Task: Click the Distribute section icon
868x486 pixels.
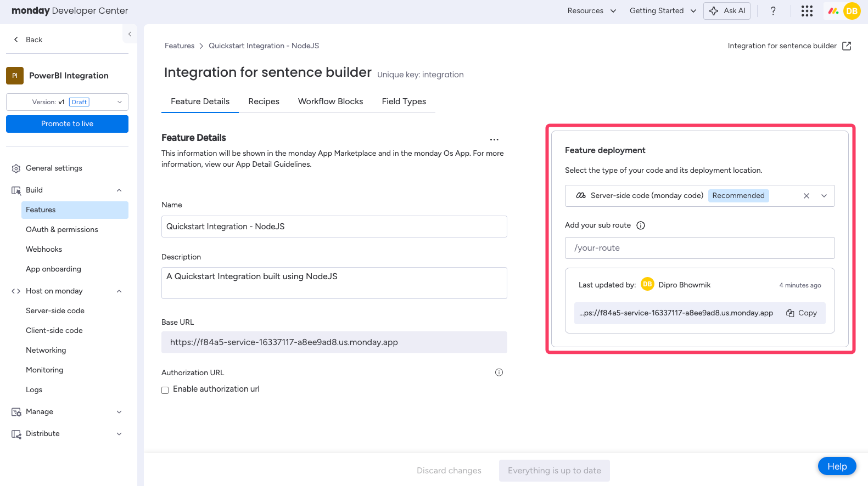Action: pyautogui.click(x=16, y=434)
